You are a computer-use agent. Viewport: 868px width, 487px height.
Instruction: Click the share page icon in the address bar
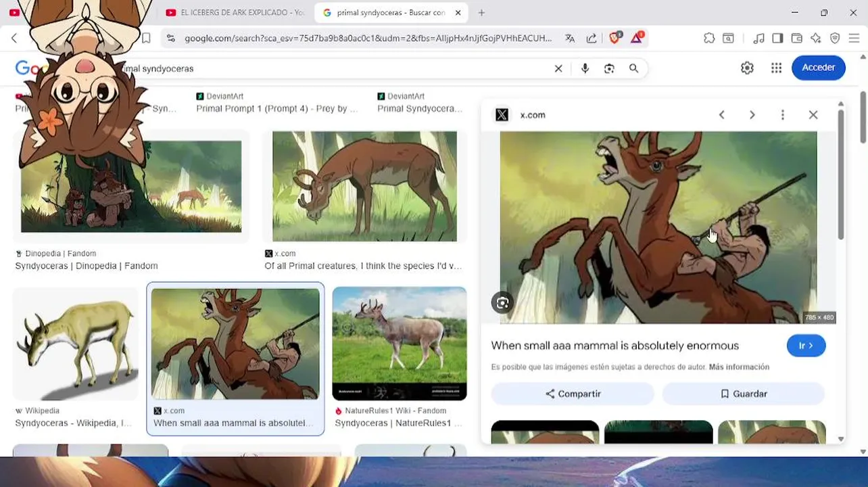(592, 39)
